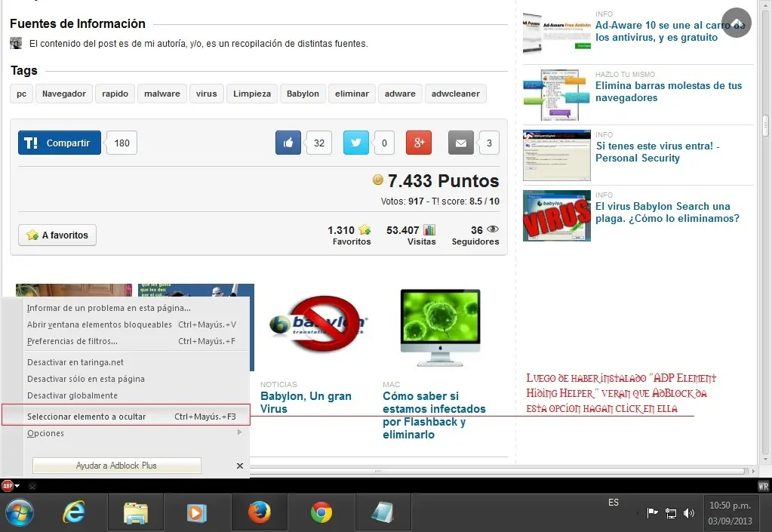Click the network tray icon
Viewport: 772px width, 532px height.
click(671, 513)
